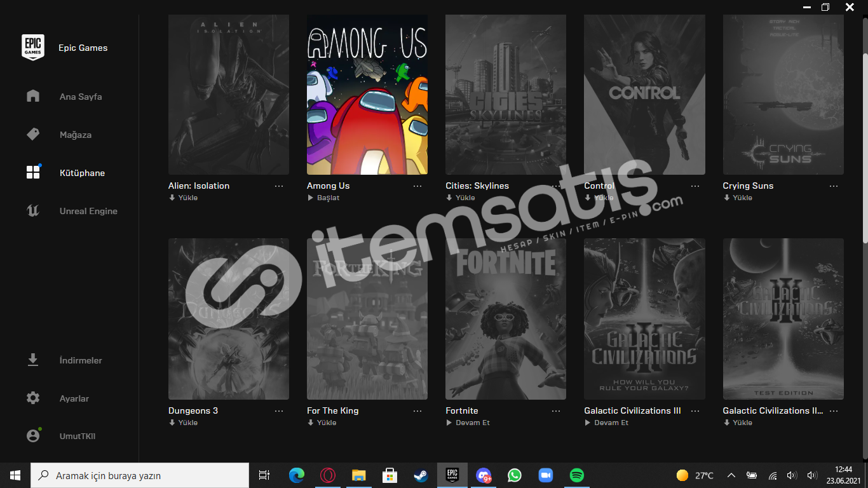Click Devam Et under Galactic Civilizations III
The height and width of the screenshot is (488, 868).
(x=606, y=423)
